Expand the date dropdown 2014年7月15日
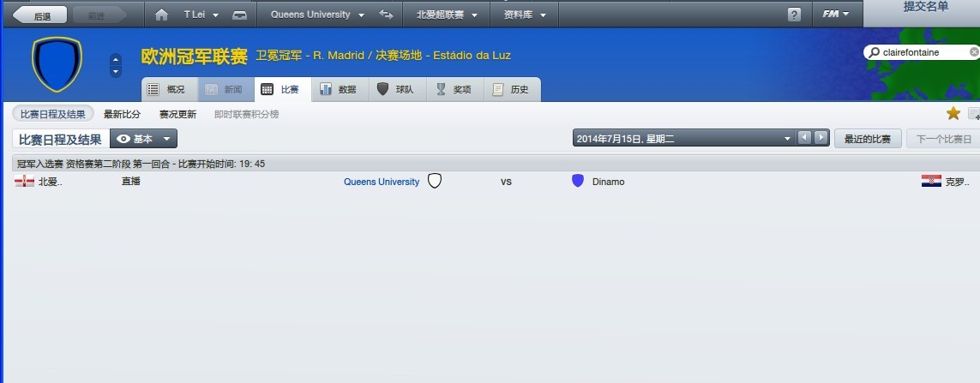The image size is (980, 383). (683, 139)
